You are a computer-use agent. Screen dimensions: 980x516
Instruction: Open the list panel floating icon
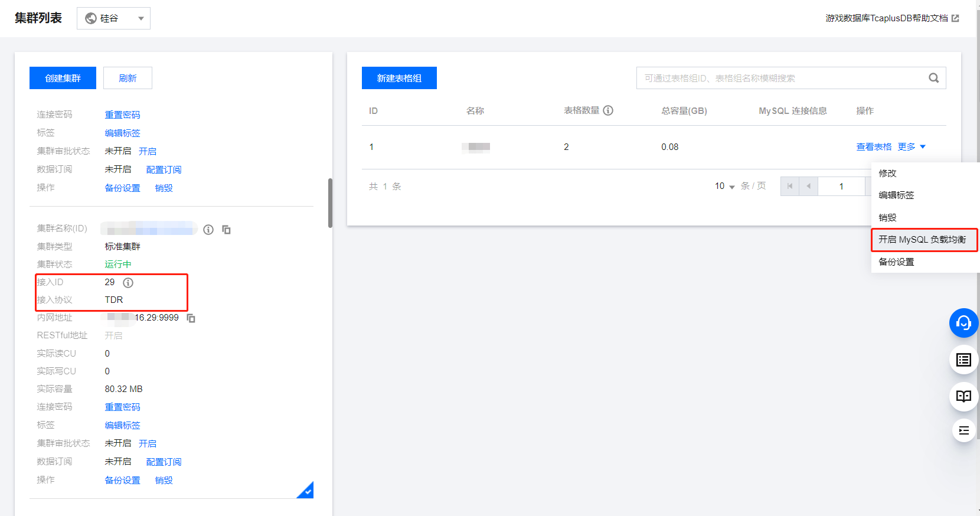(x=963, y=360)
